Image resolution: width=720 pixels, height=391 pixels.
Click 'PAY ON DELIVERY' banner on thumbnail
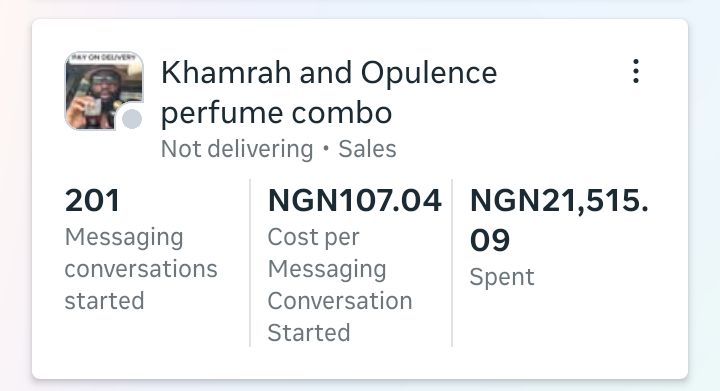tap(104, 57)
